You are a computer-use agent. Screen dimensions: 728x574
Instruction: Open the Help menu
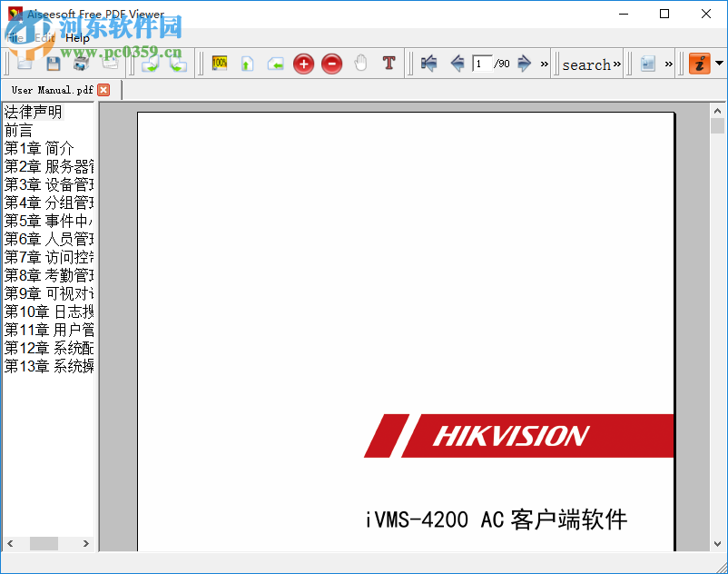point(77,38)
